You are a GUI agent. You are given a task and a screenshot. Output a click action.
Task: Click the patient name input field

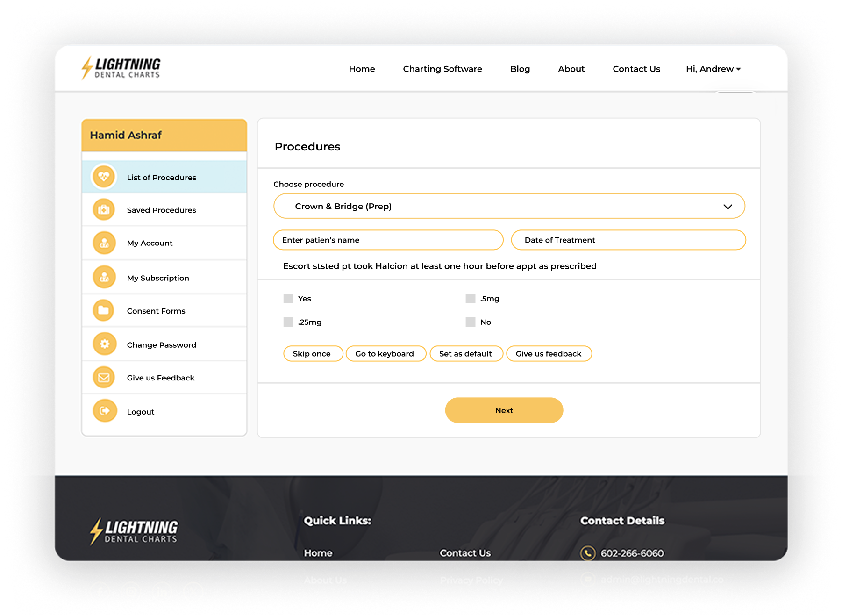click(x=388, y=240)
